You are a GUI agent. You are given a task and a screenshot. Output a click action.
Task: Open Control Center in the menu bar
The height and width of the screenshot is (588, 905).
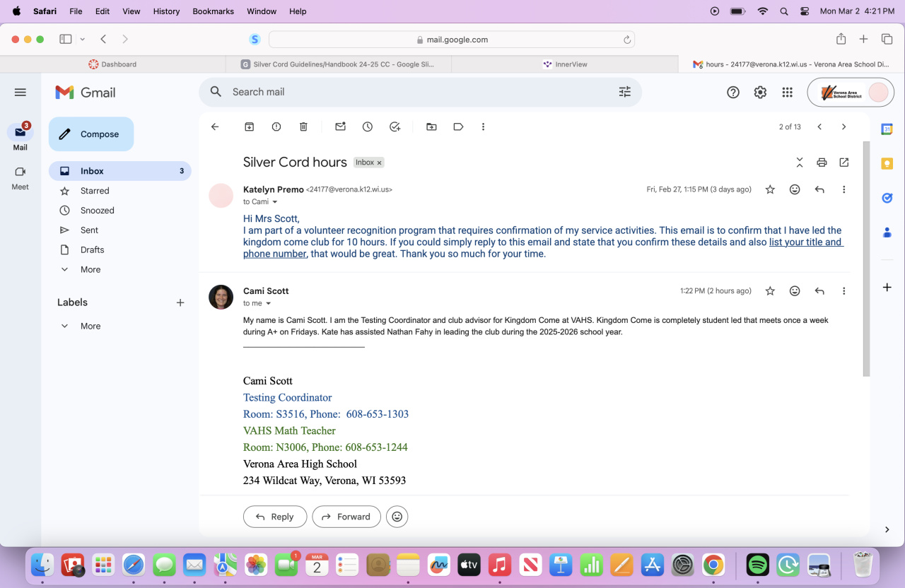[805, 11]
